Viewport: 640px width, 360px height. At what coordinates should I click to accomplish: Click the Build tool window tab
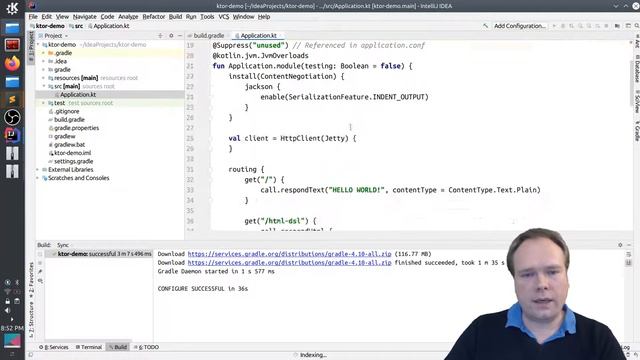coord(118,347)
